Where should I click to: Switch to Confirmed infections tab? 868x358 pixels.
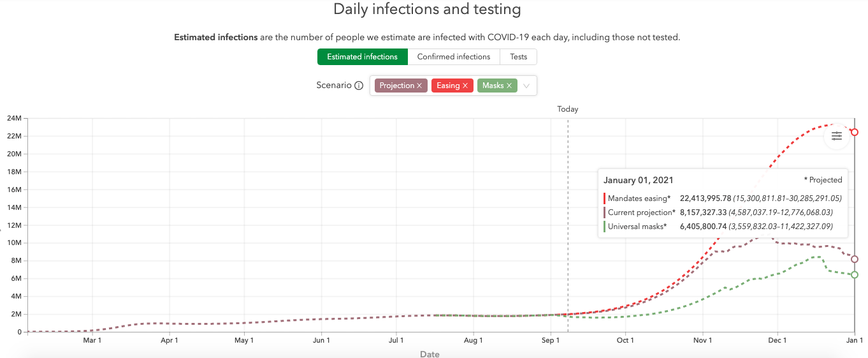[x=454, y=57]
